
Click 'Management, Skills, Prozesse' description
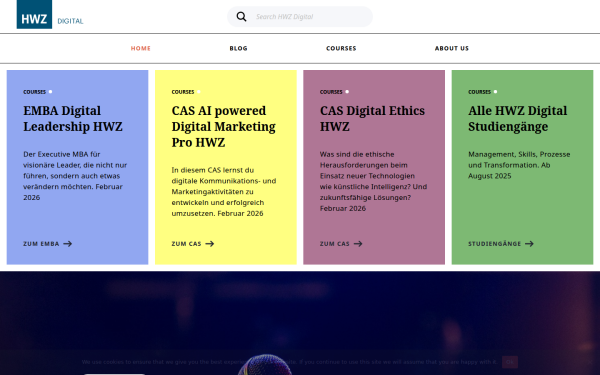pyautogui.click(x=519, y=165)
